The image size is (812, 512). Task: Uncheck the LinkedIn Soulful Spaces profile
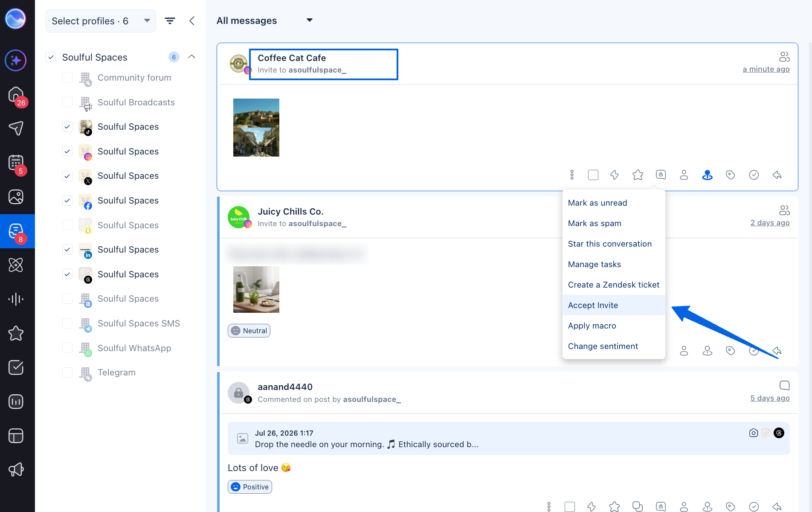click(67, 250)
